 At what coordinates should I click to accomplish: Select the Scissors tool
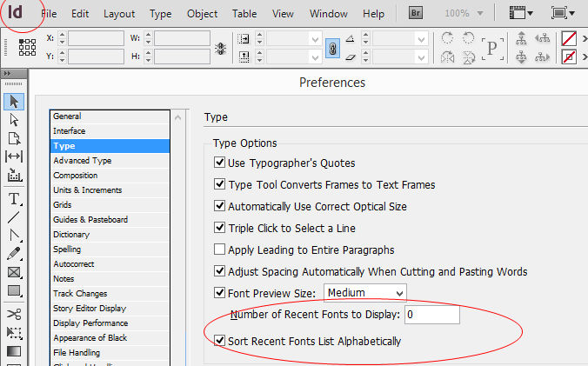pos(14,314)
